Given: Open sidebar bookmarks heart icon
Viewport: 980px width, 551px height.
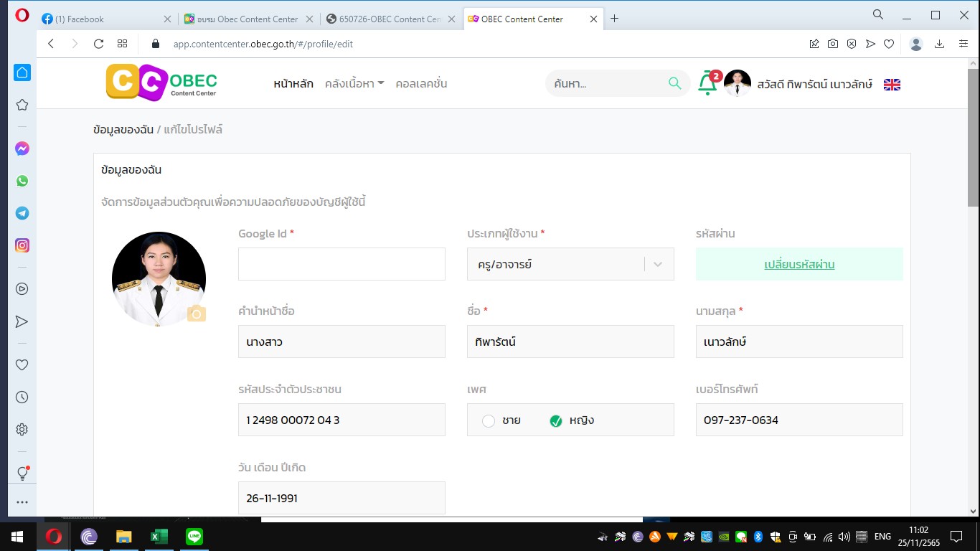Looking at the screenshot, I should [22, 364].
